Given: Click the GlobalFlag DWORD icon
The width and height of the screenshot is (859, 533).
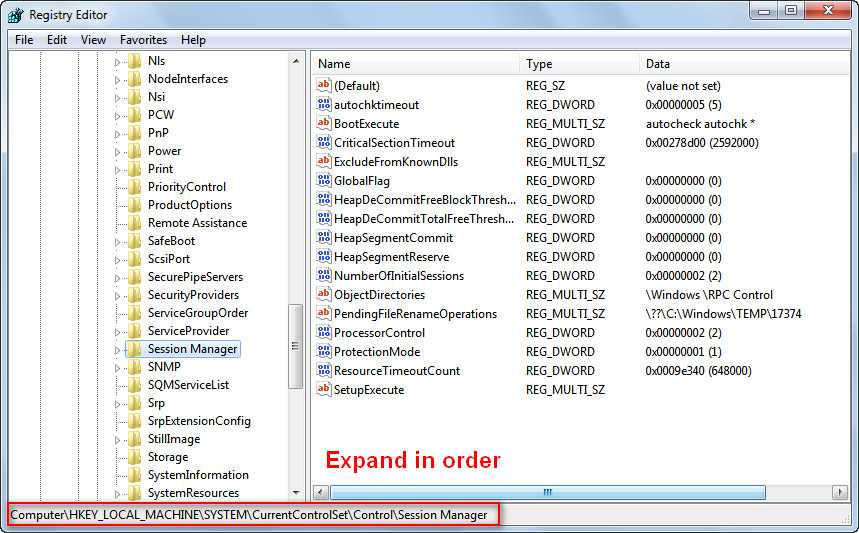Looking at the screenshot, I should click(323, 181).
